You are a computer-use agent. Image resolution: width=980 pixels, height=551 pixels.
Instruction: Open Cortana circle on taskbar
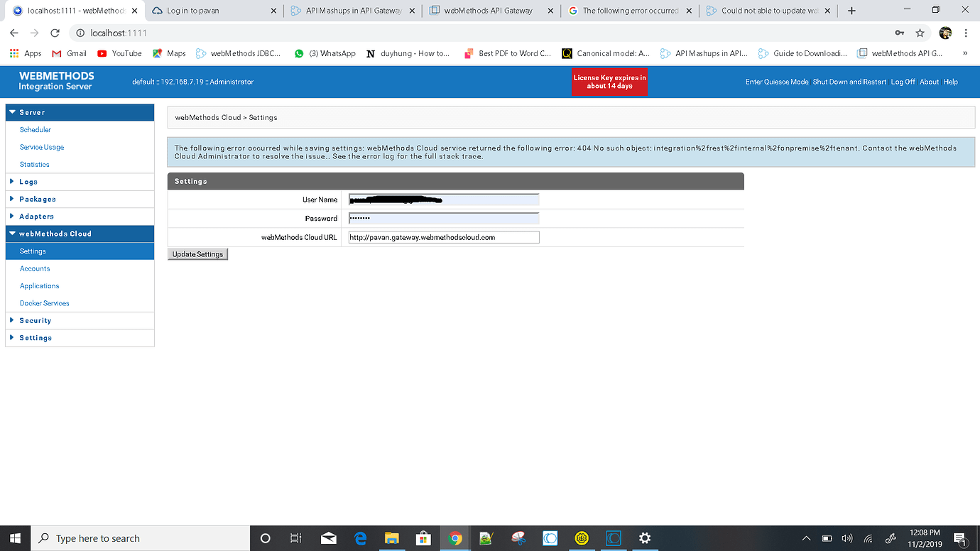(266, 538)
